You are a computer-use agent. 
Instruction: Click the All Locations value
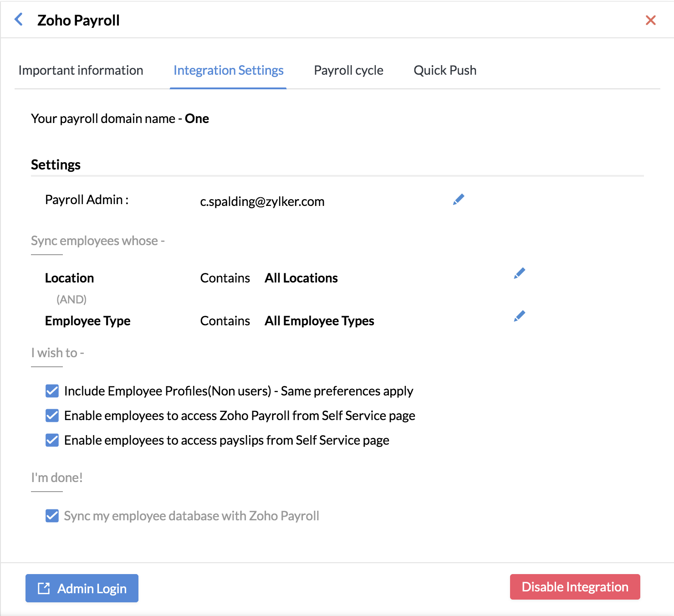[301, 278]
